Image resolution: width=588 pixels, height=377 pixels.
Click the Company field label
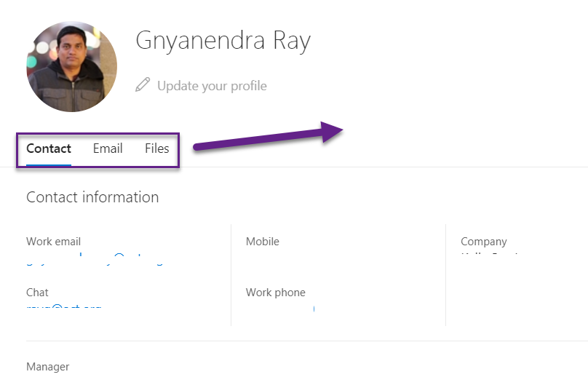[484, 242]
